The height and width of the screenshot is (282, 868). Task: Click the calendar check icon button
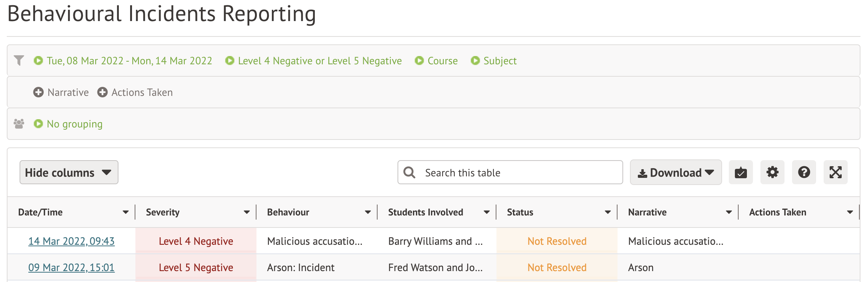tap(741, 173)
